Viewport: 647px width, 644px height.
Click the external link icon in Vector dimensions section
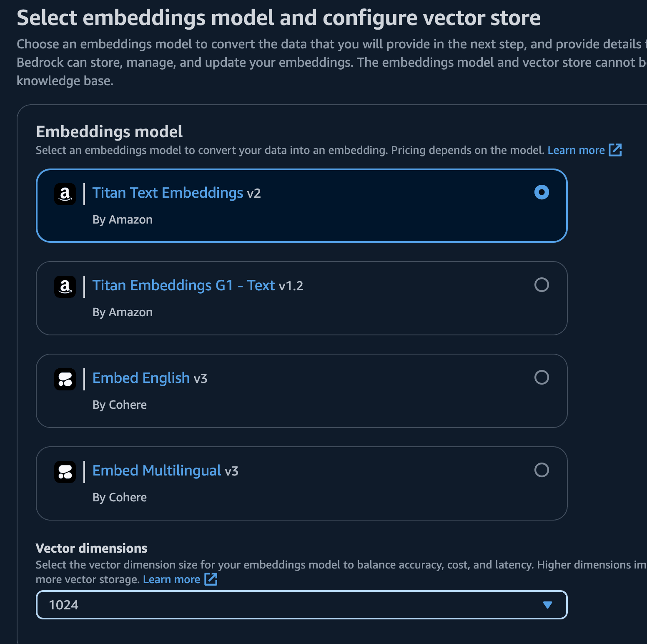click(x=211, y=579)
